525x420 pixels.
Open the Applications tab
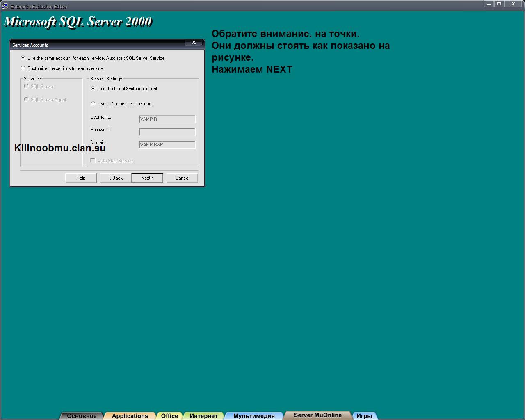[130, 416]
